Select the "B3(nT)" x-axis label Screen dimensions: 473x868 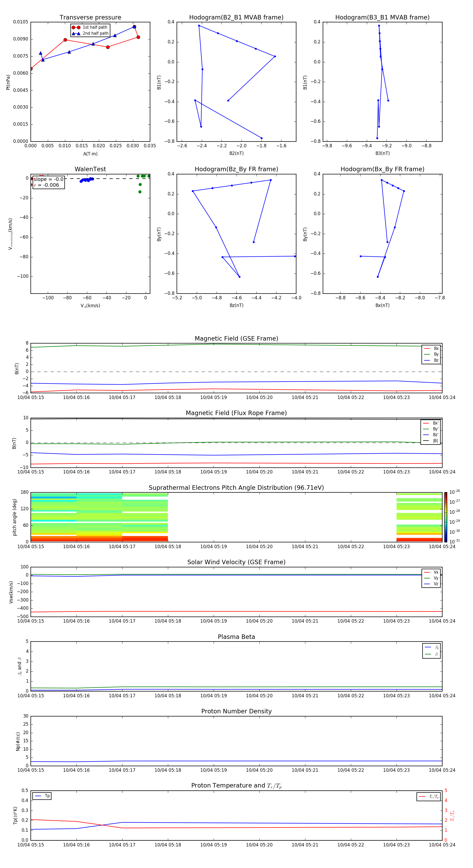pyautogui.click(x=382, y=153)
